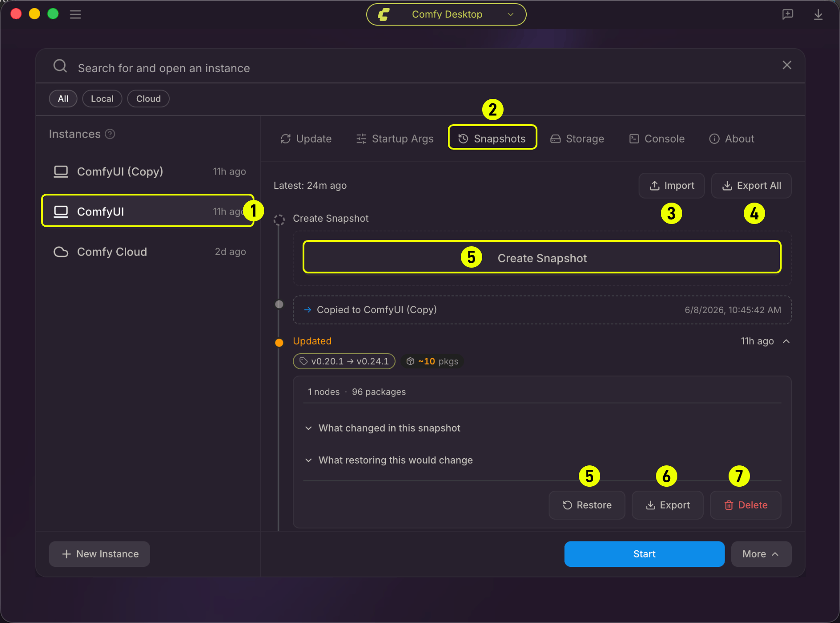Start the ComfyUI instance
Image resolution: width=840 pixels, height=623 pixels.
(644, 554)
